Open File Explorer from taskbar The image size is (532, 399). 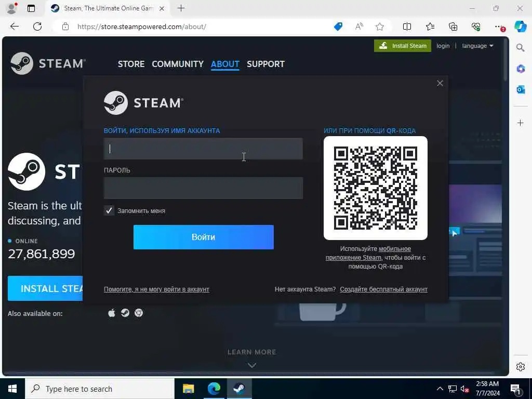tap(188, 389)
